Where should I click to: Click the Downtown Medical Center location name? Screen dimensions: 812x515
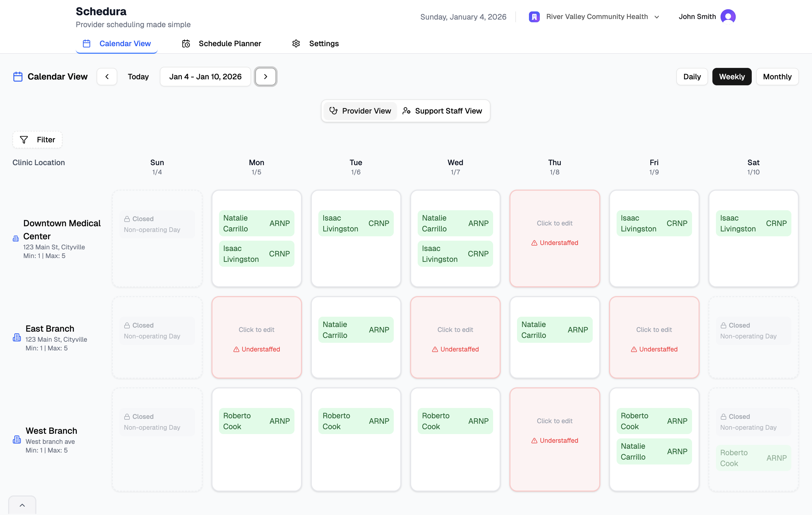tap(62, 230)
